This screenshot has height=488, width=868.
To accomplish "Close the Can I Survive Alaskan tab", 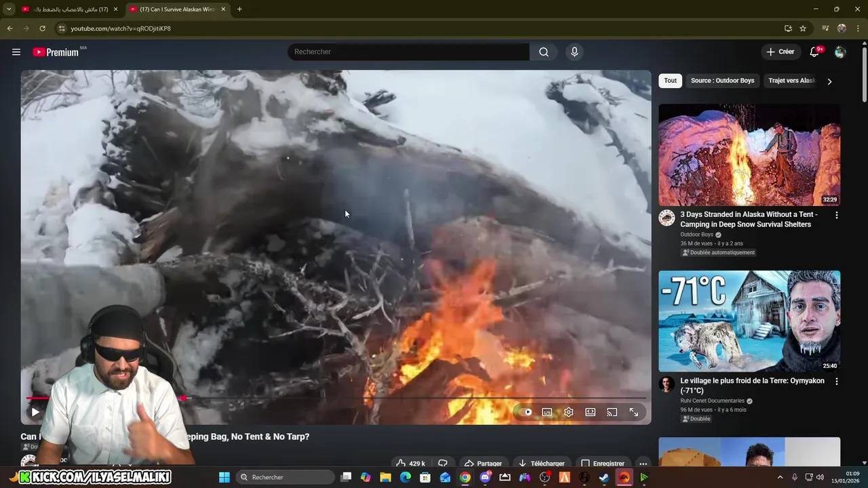I will coord(223,9).
